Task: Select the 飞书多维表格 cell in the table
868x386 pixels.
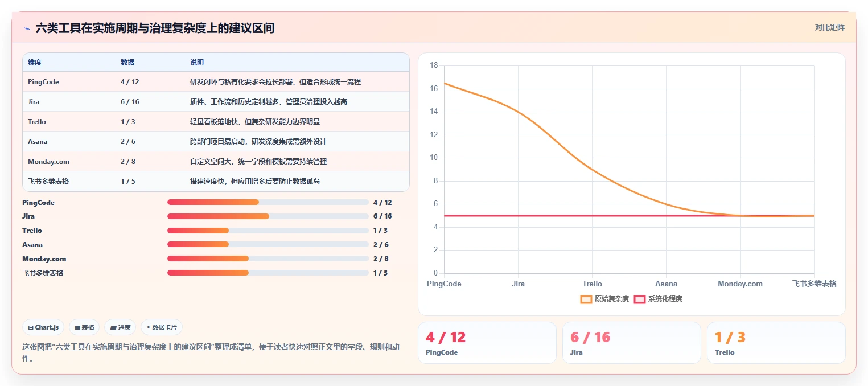Action: click(48, 182)
